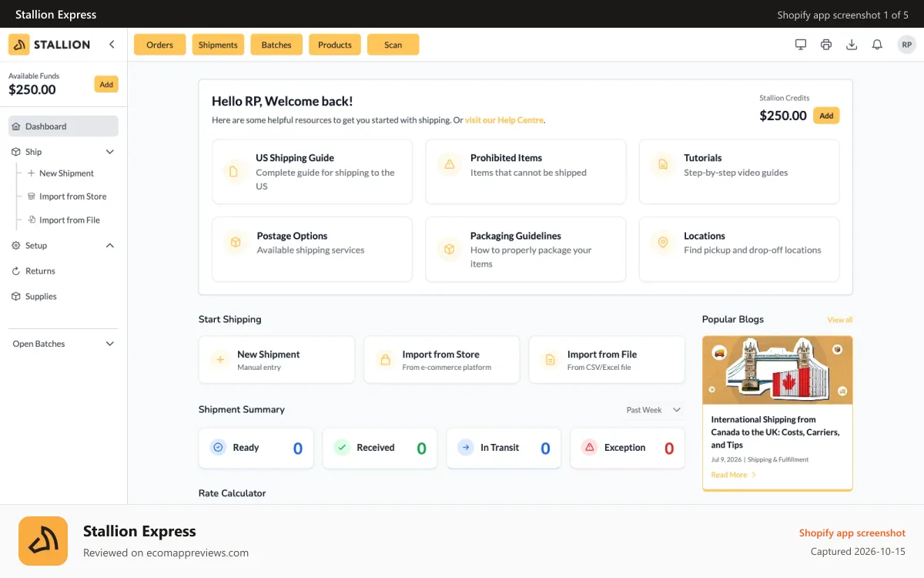Click the Dashboard home icon
Image resolution: width=924 pixels, height=578 pixels.
[16, 126]
